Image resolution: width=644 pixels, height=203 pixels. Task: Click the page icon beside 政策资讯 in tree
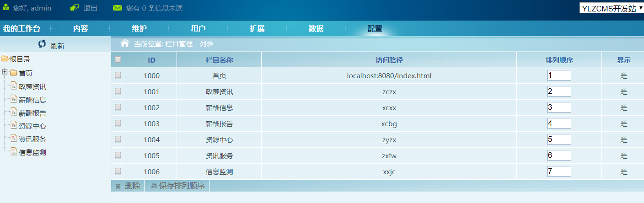pyautogui.click(x=14, y=86)
